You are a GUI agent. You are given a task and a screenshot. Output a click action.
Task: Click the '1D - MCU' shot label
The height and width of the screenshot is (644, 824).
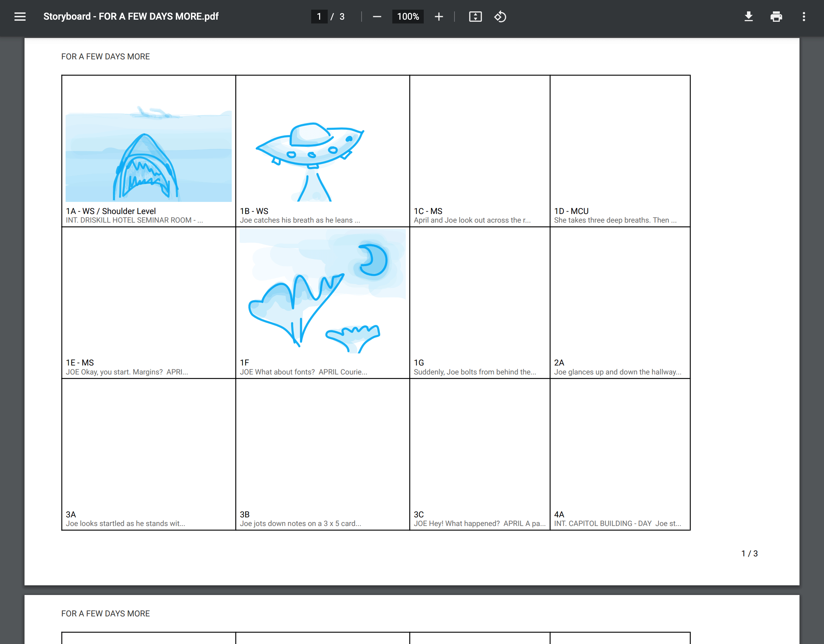pos(571,211)
